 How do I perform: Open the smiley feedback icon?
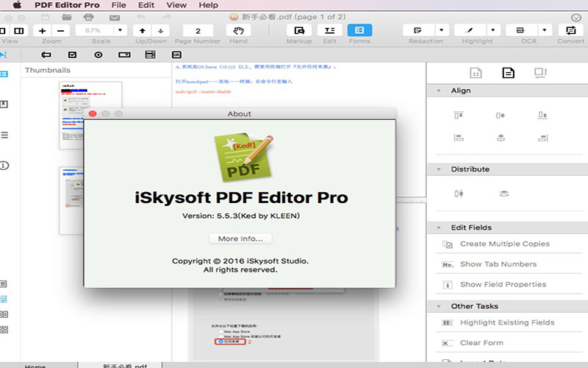coord(576,18)
